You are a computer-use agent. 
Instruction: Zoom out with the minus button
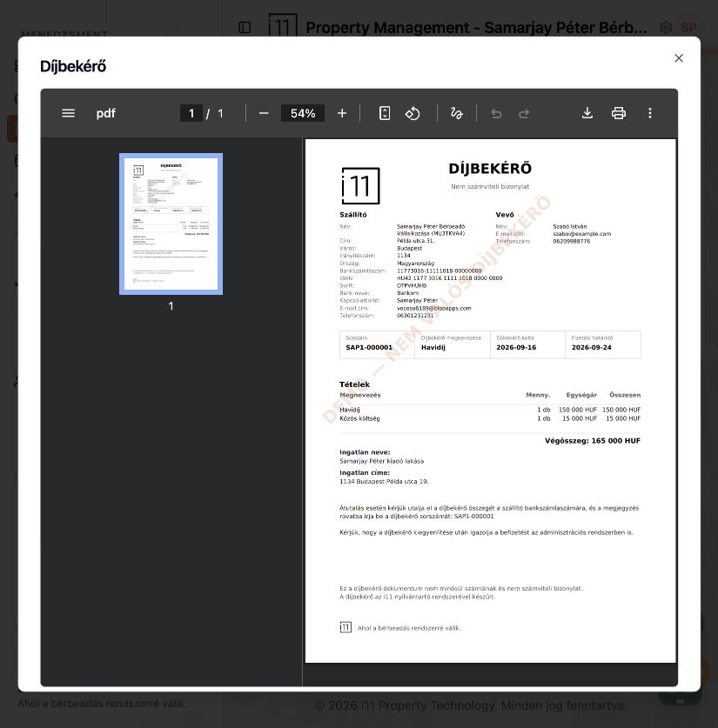pos(264,113)
